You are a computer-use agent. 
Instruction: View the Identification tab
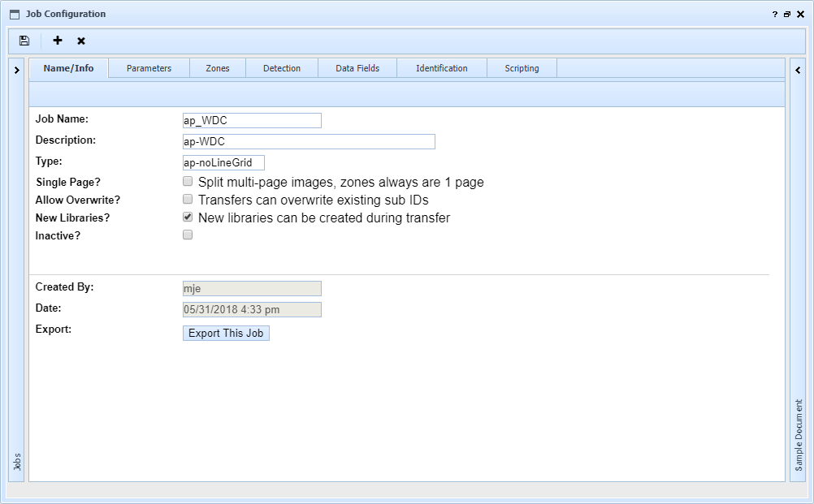point(441,68)
